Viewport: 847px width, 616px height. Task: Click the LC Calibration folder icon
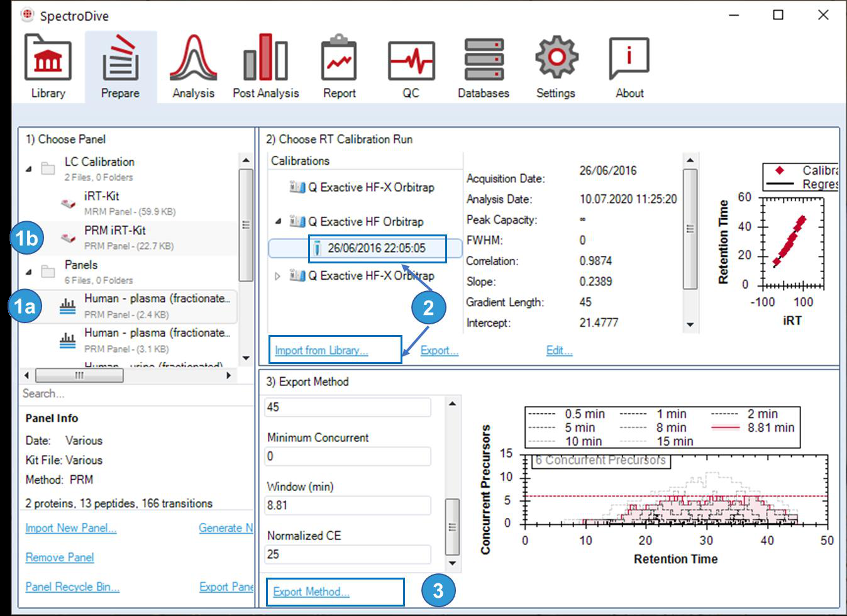[x=48, y=168]
